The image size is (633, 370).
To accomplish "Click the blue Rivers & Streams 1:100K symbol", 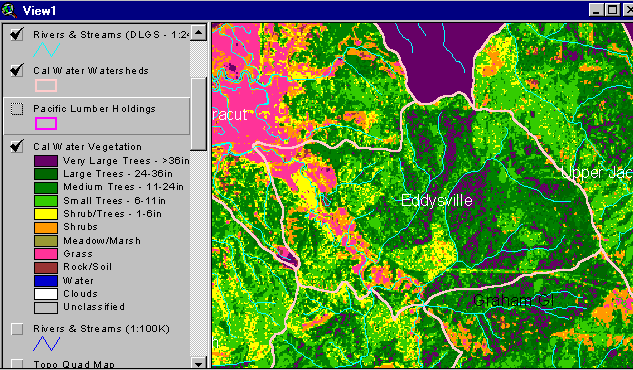I will 46,344.
